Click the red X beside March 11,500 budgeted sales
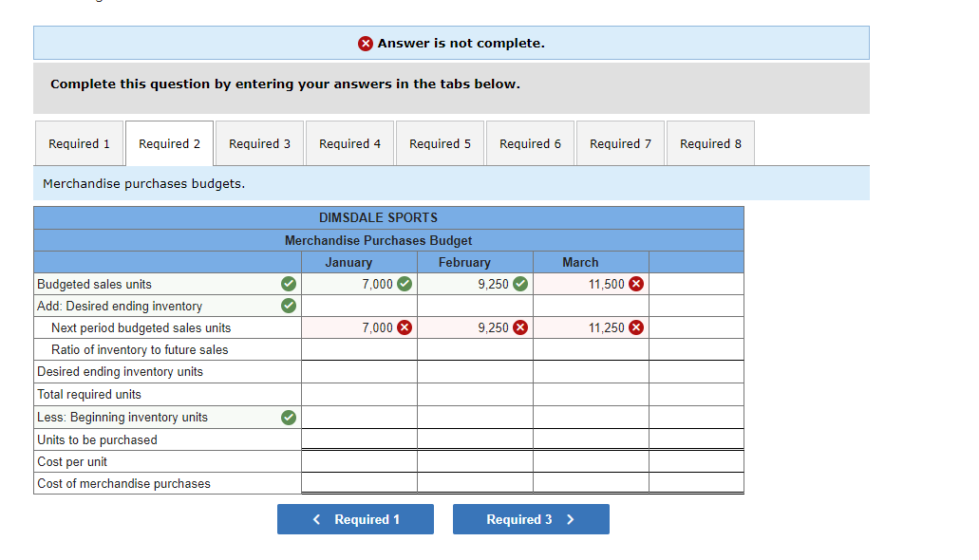 pos(636,284)
